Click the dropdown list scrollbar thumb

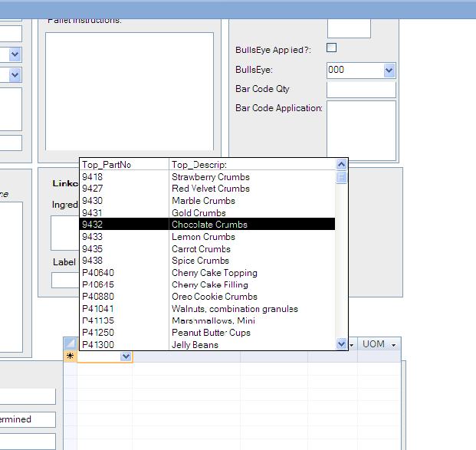point(342,177)
